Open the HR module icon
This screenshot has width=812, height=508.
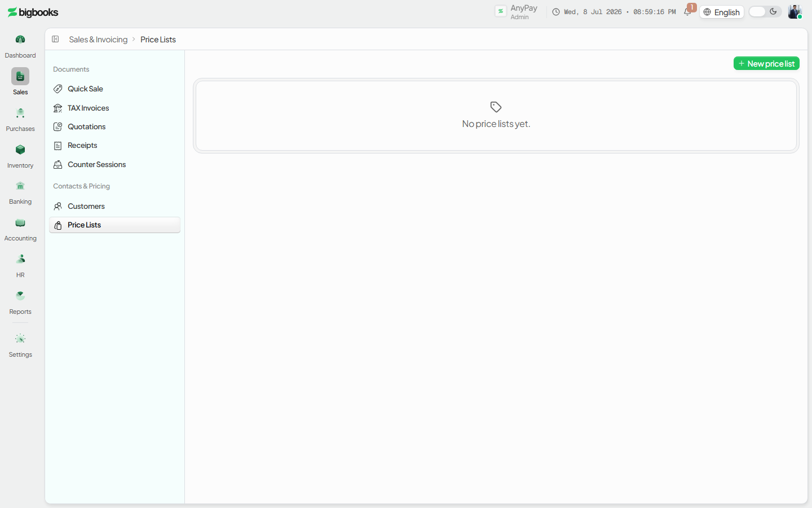pyautogui.click(x=20, y=259)
